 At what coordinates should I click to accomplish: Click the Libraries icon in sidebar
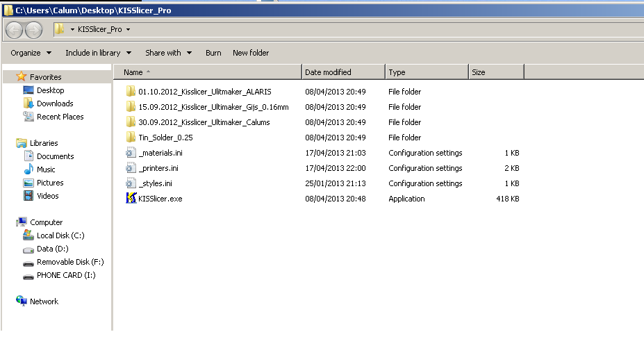(22, 143)
